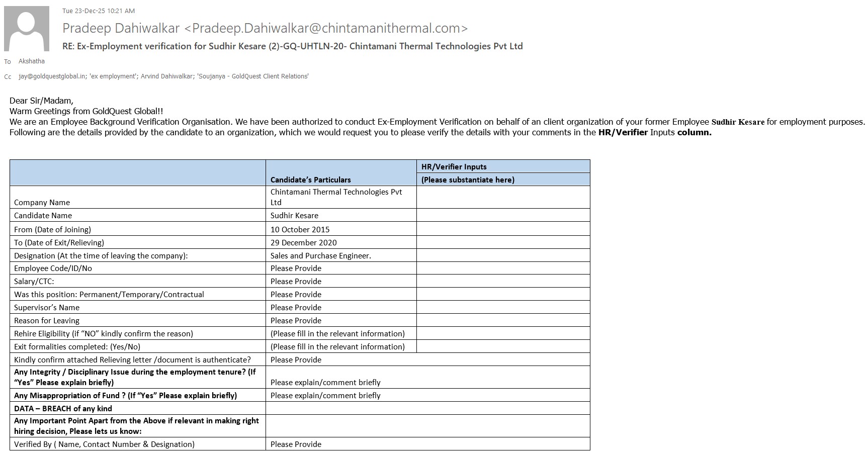Screen dimensions: 868x454
Task: Click the fill-in prompt in the Rehire Eligibility row
Action: (x=337, y=333)
